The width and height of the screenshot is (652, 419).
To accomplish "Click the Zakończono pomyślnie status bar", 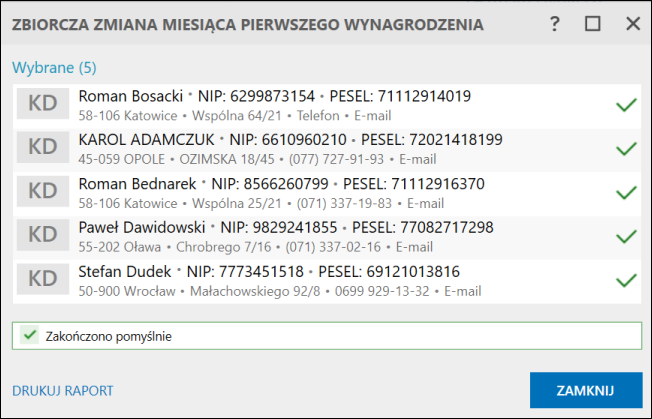I will [x=326, y=336].
